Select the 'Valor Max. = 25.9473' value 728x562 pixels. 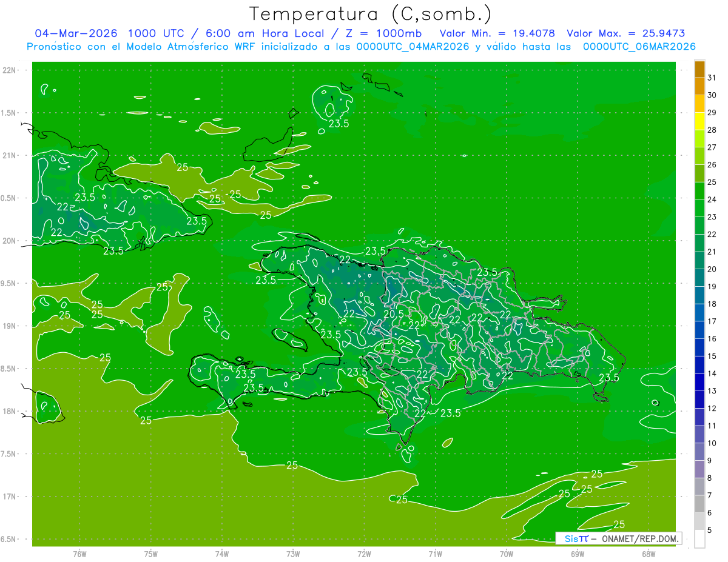625,33
